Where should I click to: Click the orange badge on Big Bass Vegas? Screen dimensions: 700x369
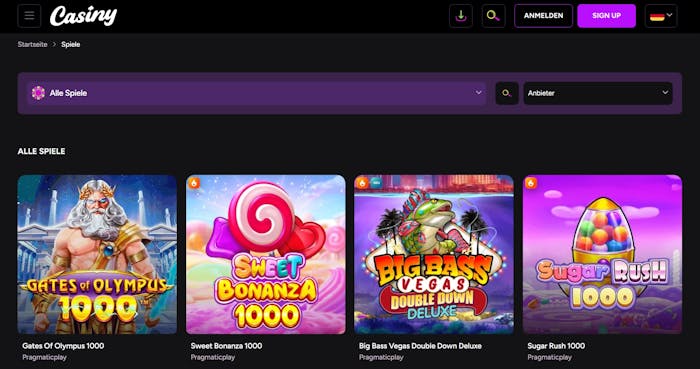coord(362,182)
